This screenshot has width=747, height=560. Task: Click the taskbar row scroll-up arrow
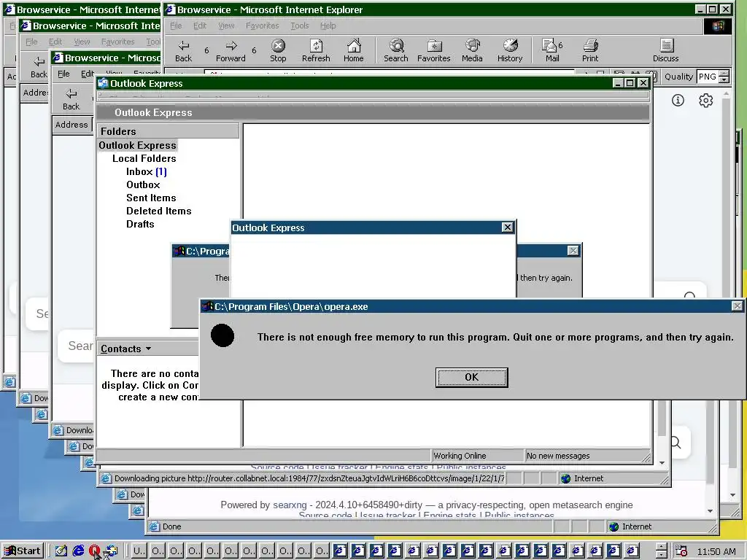coord(661,547)
